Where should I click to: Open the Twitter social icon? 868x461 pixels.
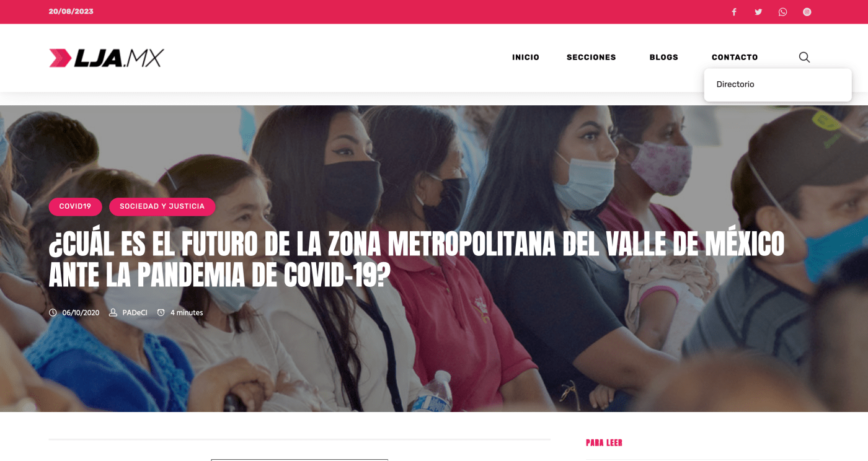tap(758, 12)
